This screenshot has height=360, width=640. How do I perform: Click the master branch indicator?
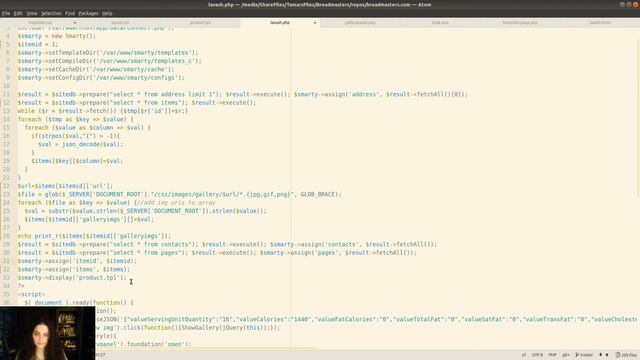[x=584, y=355]
